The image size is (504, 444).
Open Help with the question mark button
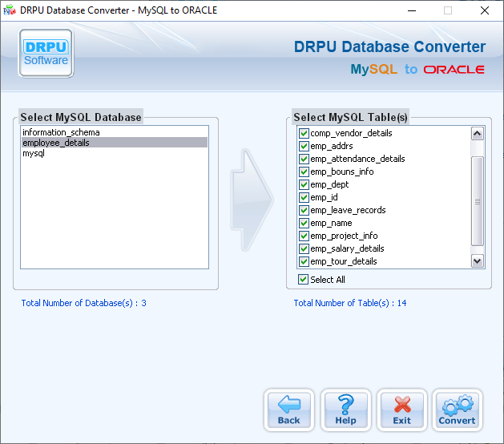coord(346,410)
